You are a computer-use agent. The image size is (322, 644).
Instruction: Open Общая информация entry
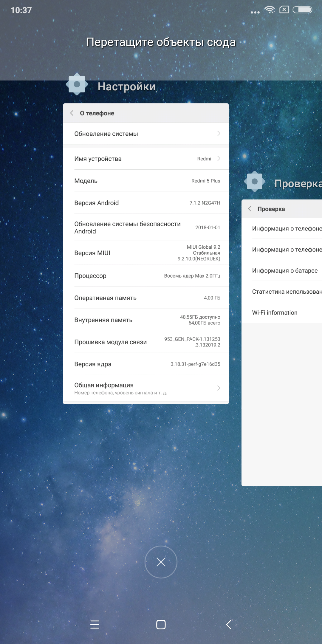pyautogui.click(x=146, y=388)
